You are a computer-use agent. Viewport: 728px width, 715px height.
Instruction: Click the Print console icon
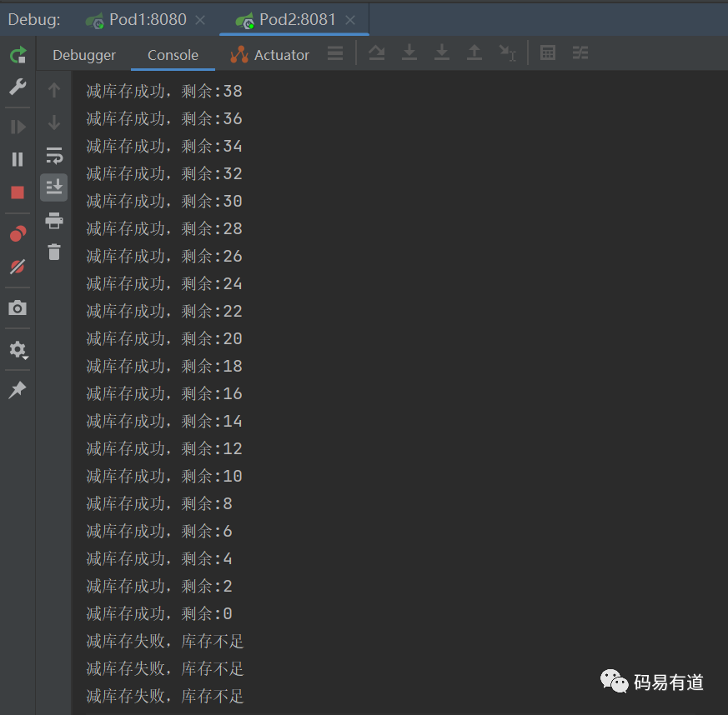54,220
